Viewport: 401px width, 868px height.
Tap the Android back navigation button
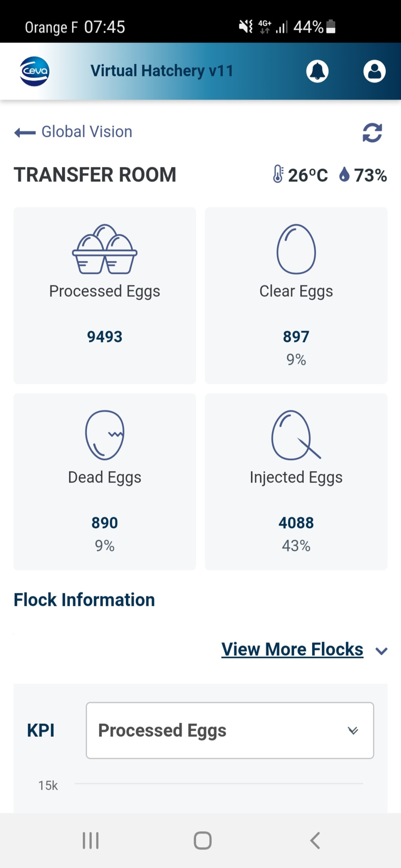pos(315,841)
